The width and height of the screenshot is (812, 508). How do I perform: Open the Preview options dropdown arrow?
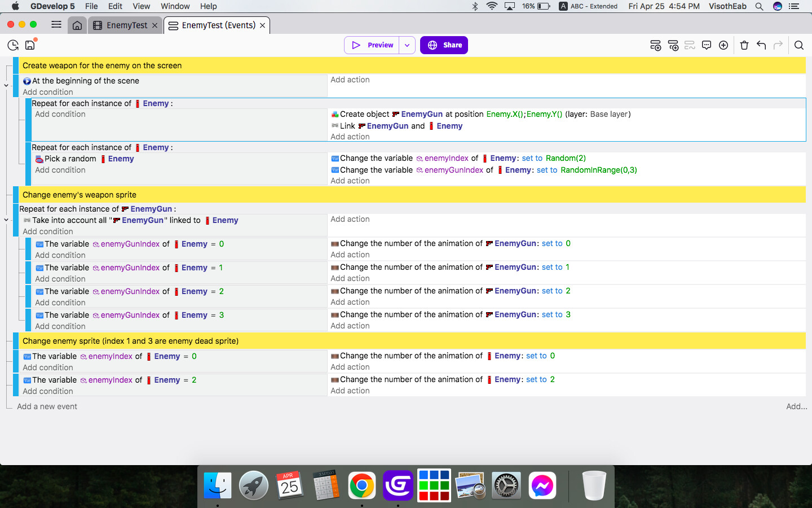(x=407, y=45)
